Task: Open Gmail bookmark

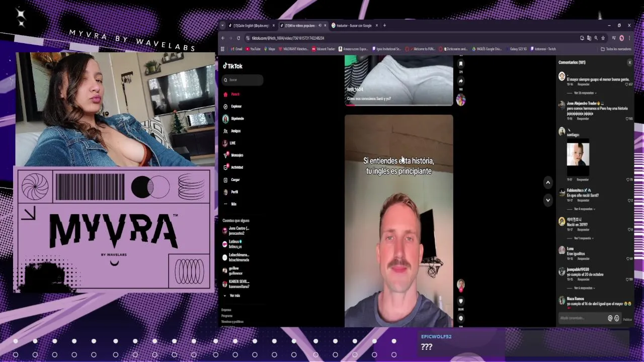Action: click(236, 49)
